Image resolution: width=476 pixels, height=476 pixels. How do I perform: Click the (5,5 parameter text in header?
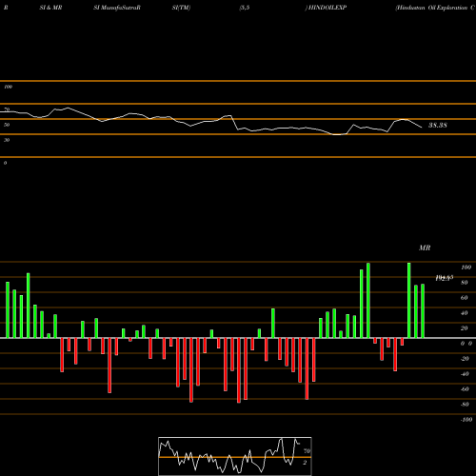(x=245, y=8)
